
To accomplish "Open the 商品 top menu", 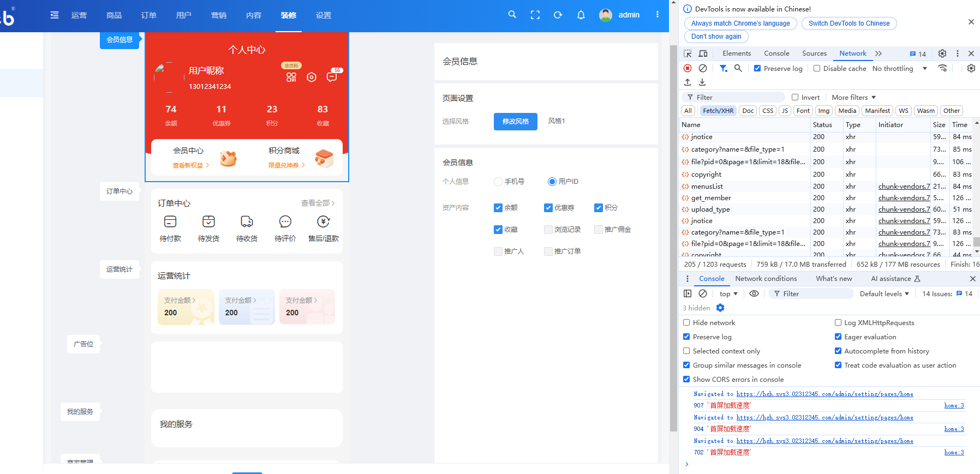I will point(114,15).
